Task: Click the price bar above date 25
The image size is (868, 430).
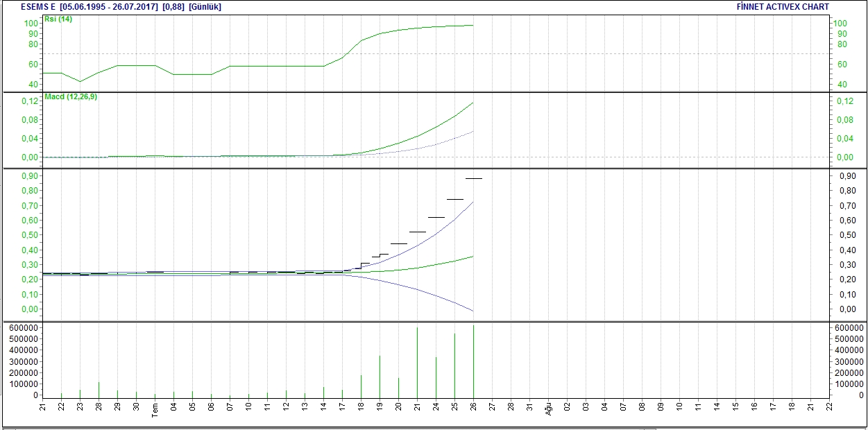Action: pyautogui.click(x=454, y=199)
